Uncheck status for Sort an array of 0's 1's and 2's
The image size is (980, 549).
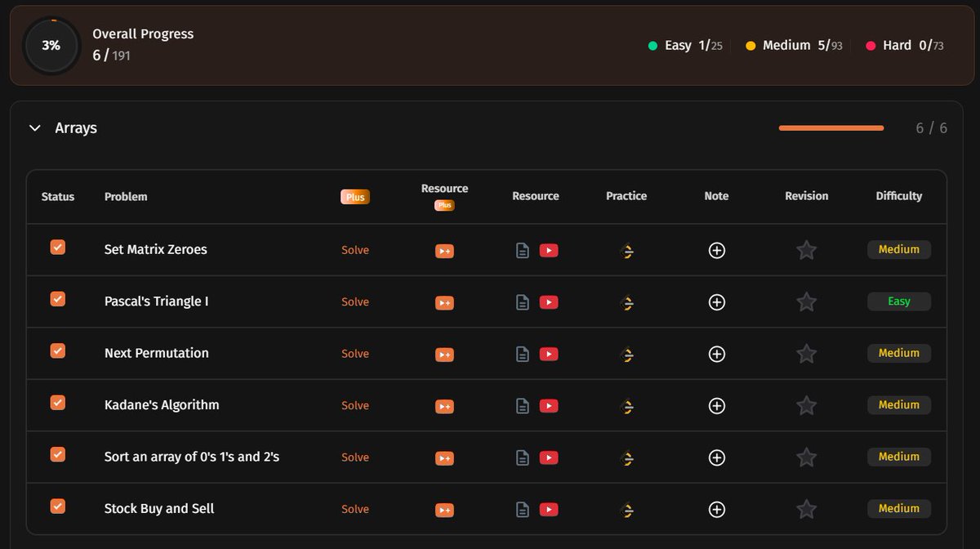click(58, 454)
